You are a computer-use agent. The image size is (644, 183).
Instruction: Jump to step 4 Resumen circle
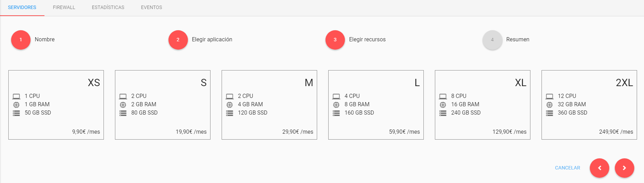click(x=492, y=40)
